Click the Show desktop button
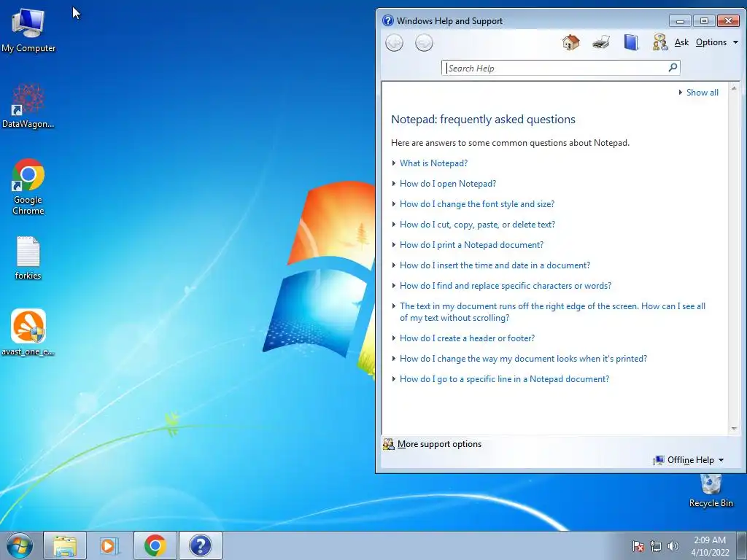 (x=742, y=545)
